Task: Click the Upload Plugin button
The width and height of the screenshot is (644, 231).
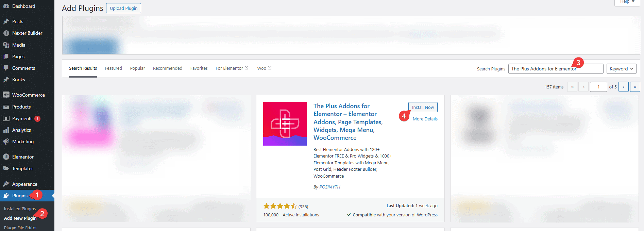Action: pos(123,8)
